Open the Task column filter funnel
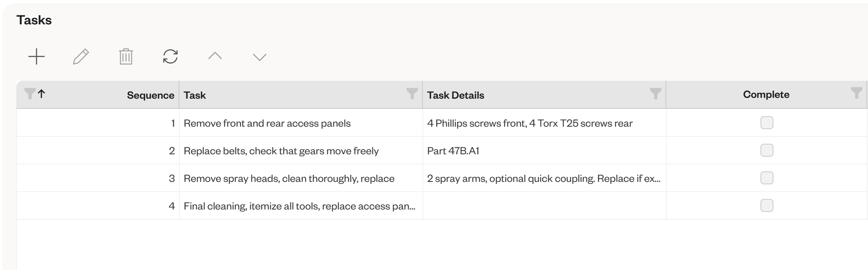The height and width of the screenshot is (270, 868). 412,93
